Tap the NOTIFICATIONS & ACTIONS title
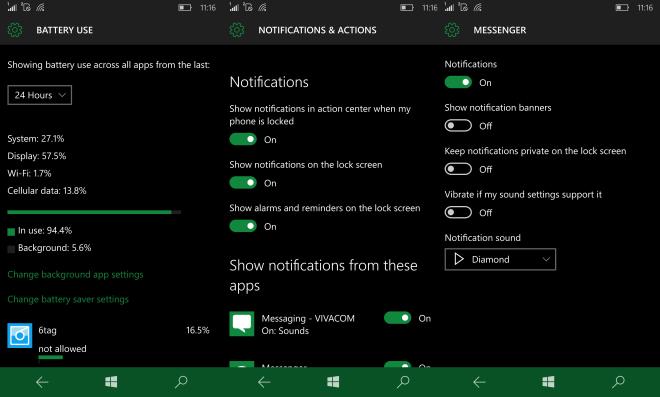 point(317,30)
